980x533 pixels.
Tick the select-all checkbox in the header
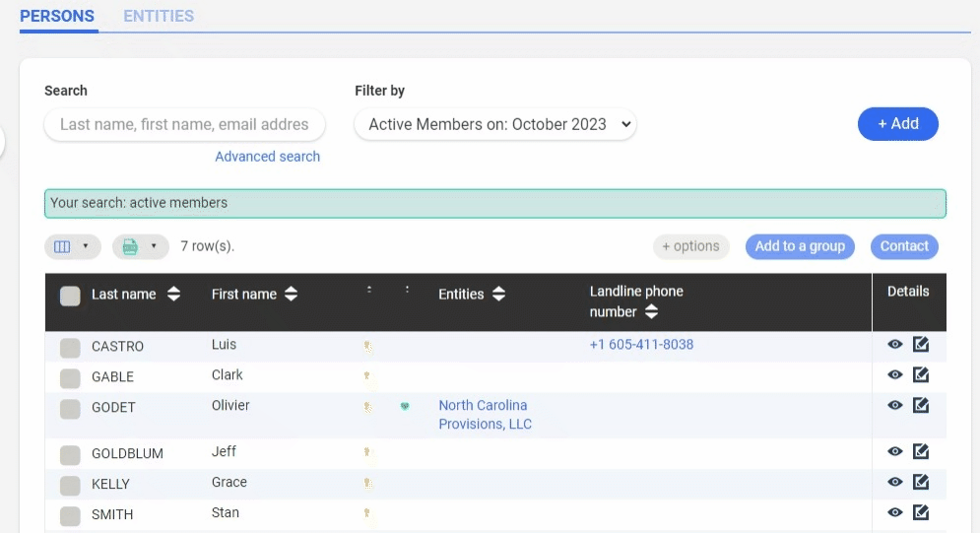pyautogui.click(x=70, y=297)
